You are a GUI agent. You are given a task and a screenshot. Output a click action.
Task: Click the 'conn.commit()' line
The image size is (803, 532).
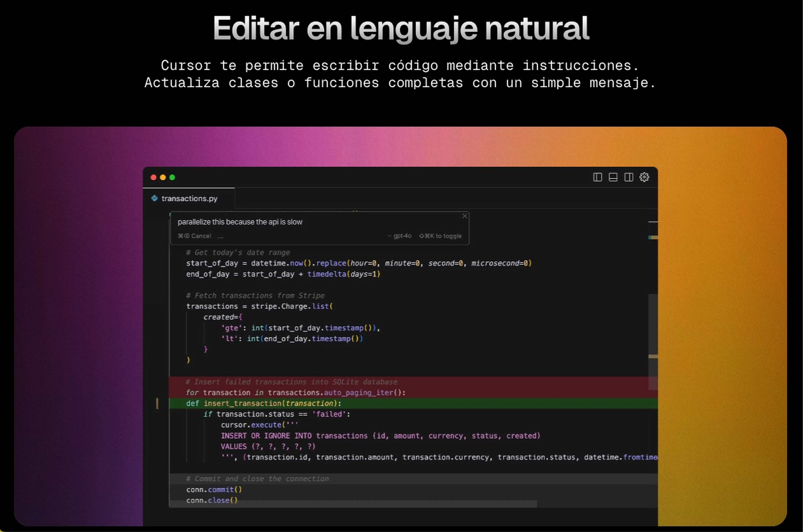pos(214,490)
